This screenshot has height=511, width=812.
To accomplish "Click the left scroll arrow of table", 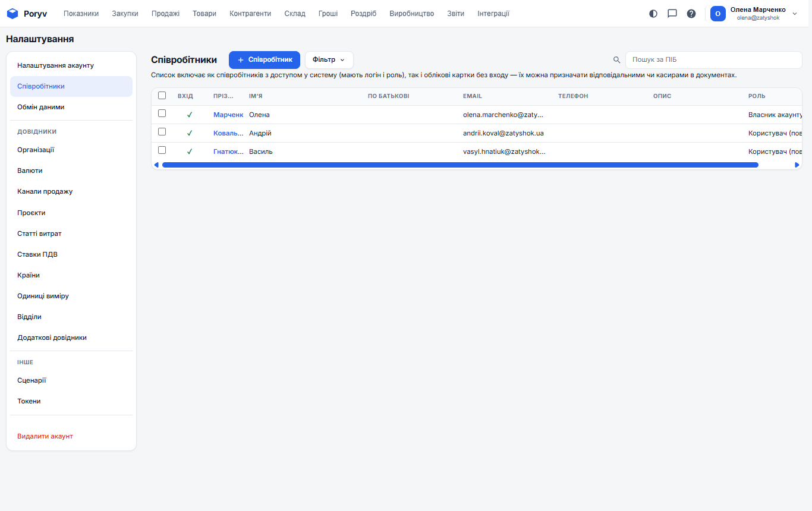I will point(156,165).
